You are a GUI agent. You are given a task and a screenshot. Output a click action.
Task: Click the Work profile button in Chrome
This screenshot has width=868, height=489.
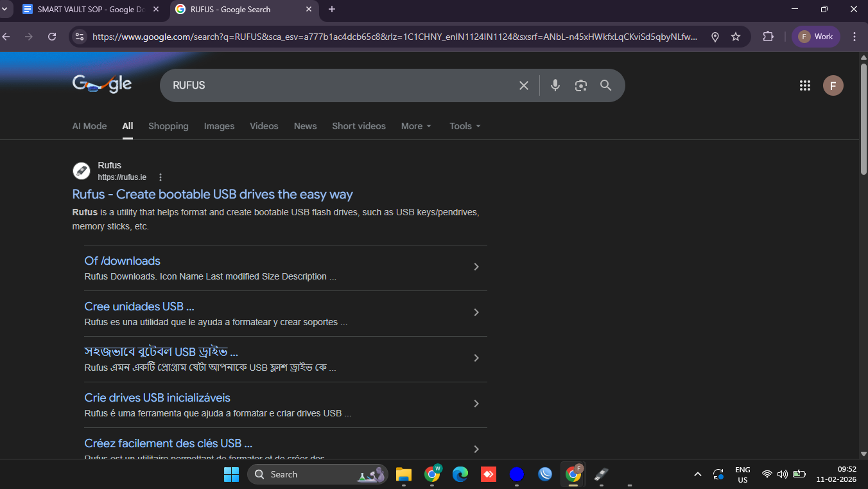coord(815,37)
